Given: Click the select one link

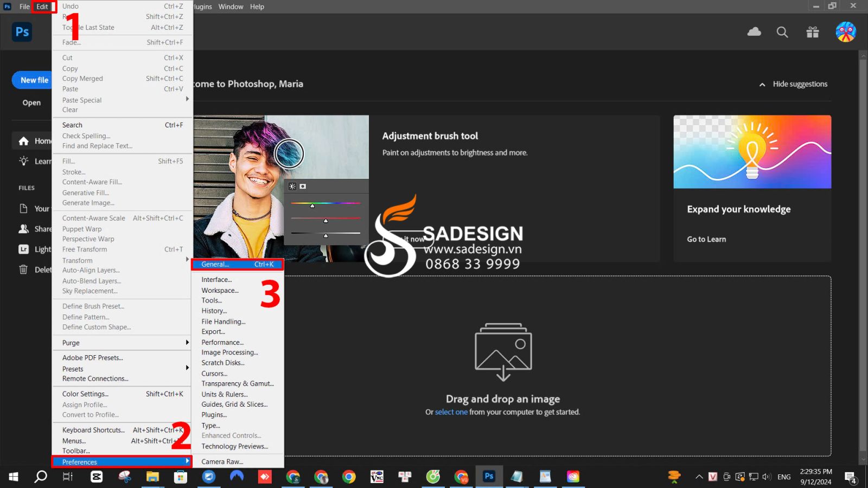Looking at the screenshot, I should [451, 412].
